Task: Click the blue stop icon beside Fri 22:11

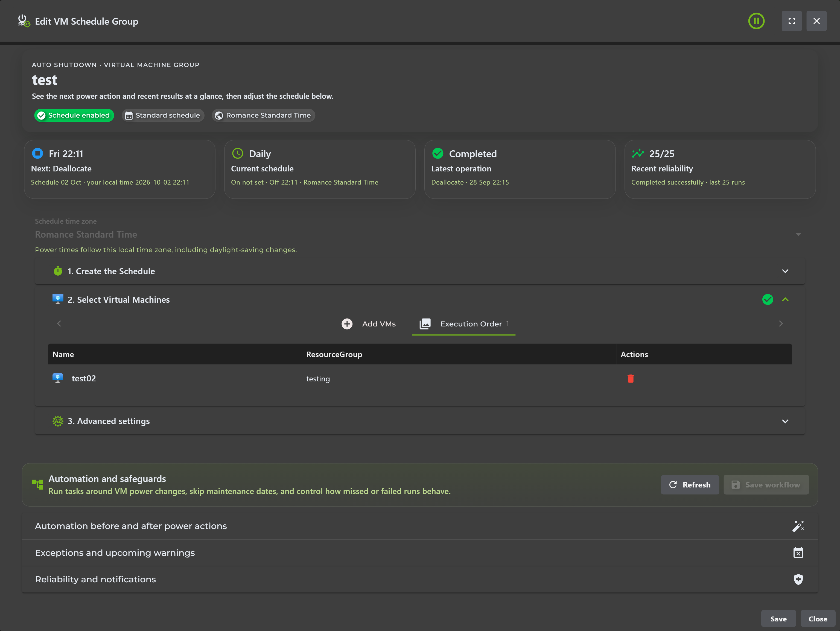Action: pyautogui.click(x=37, y=153)
